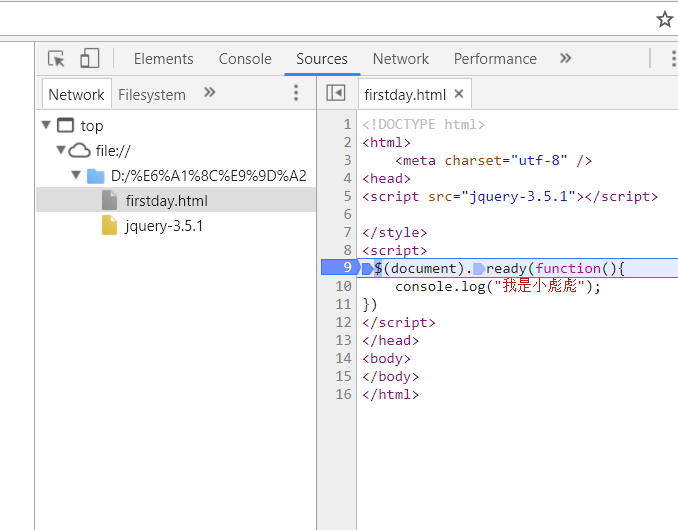
Task: Click the <html> tag on line 2
Action: click(387, 143)
